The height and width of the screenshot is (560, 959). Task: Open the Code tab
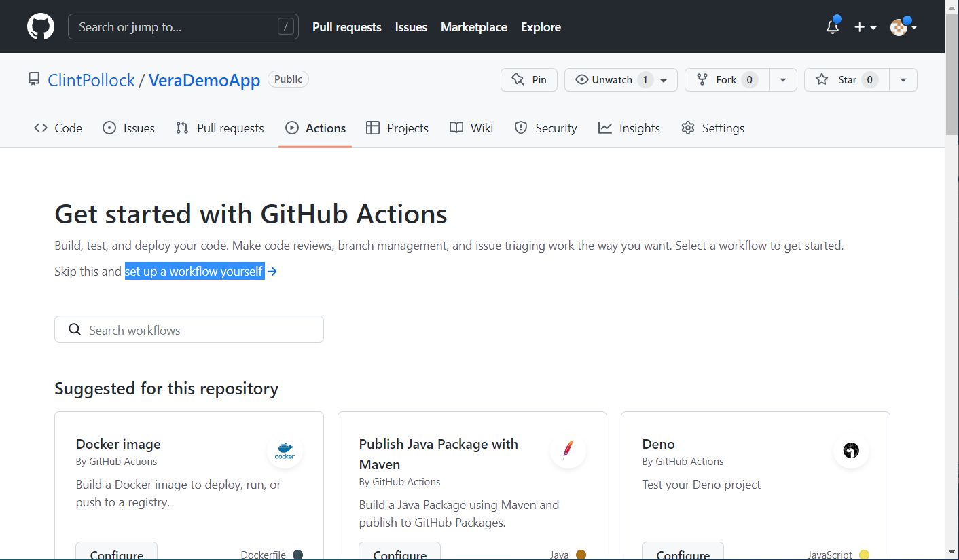[x=58, y=128]
